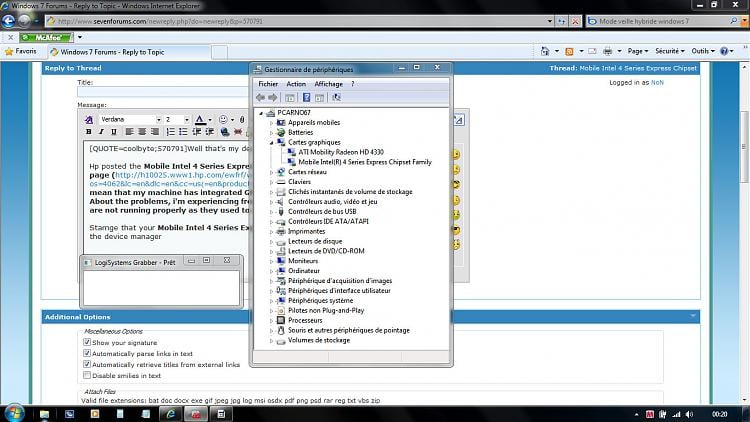Click the McAfee toolbar button
The image size is (750, 422).
tap(47, 37)
